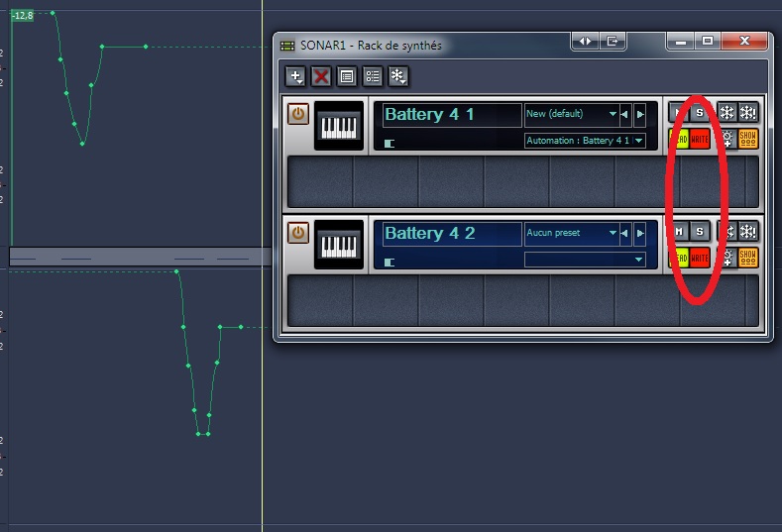Assign controls knob icon for Battery 4 1
This screenshot has height=532, width=782.
727,139
